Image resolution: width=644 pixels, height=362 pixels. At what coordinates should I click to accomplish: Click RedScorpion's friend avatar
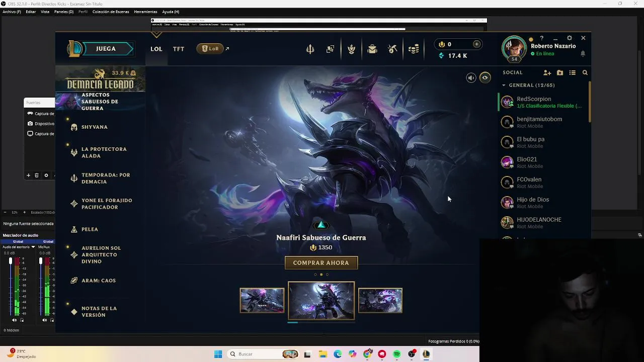click(x=507, y=102)
